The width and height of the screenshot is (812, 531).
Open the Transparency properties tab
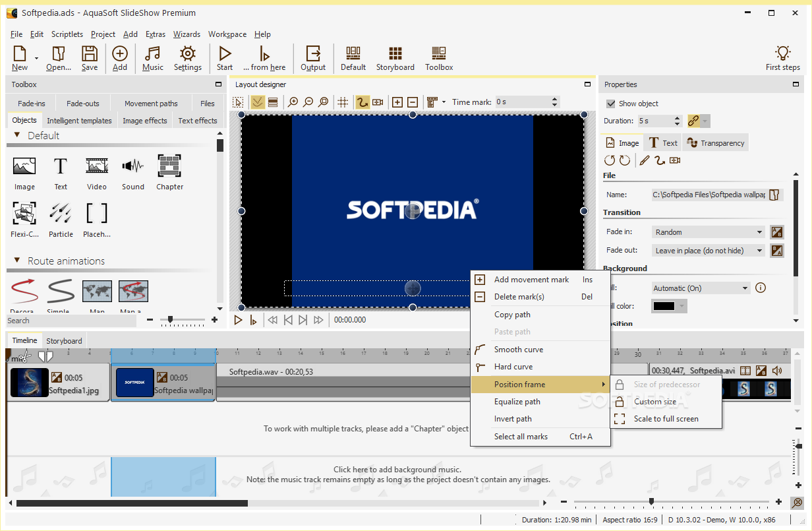pos(715,143)
